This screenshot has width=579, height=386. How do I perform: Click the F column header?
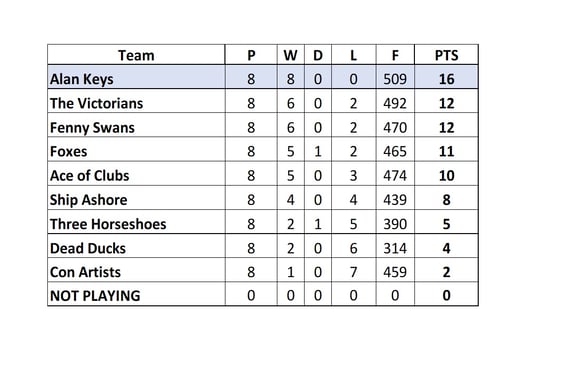point(395,55)
